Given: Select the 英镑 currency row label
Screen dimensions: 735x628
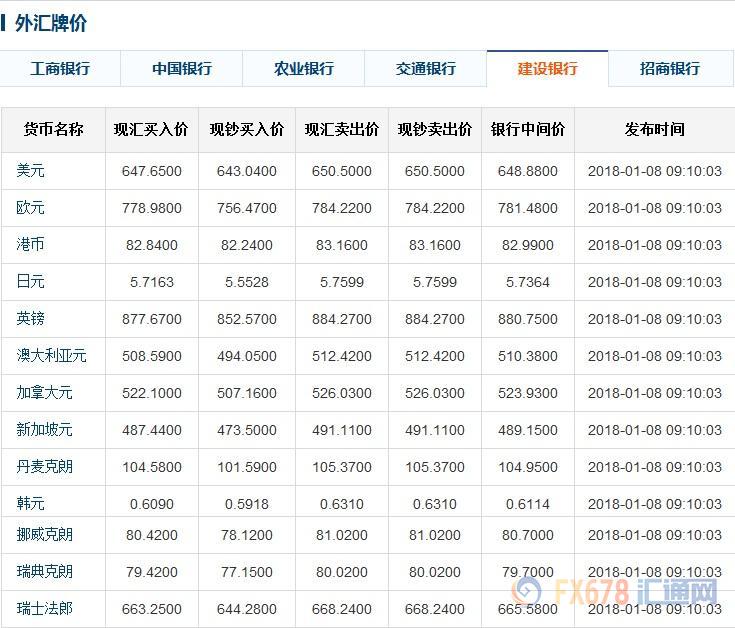Looking at the screenshot, I should [x=30, y=319].
